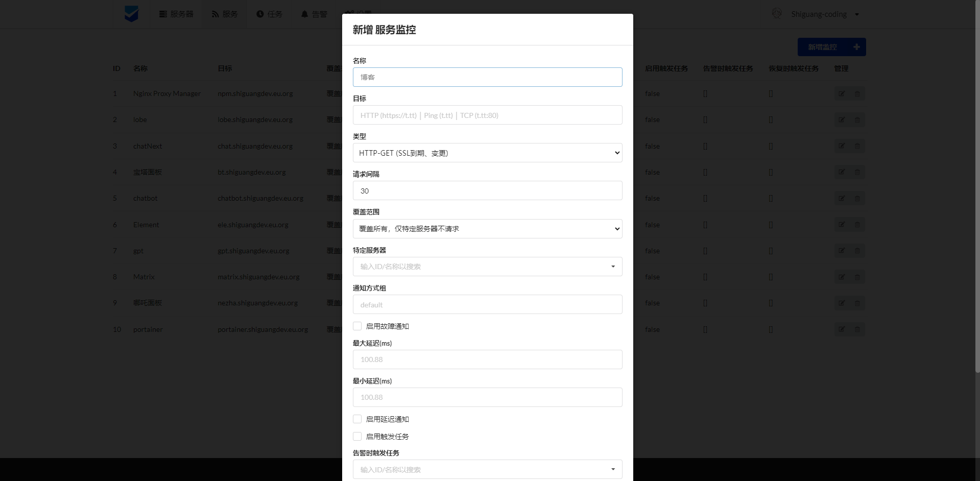Delete the lobe service row
980x481 pixels.
[x=857, y=120]
